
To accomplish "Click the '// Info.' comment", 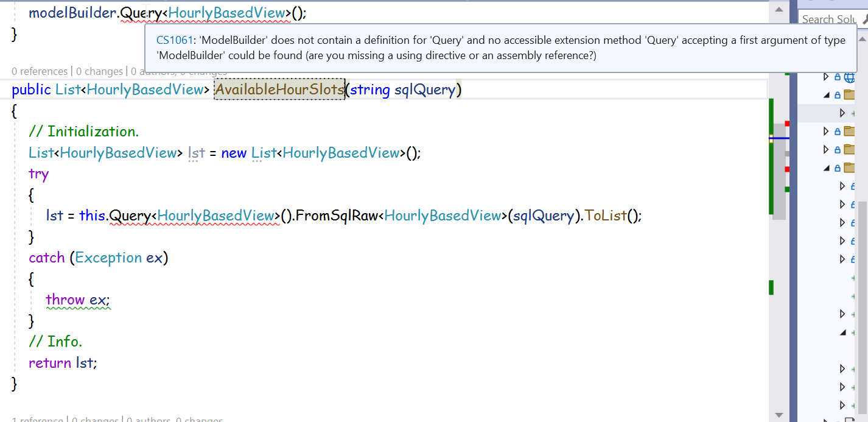I will click(x=55, y=341).
